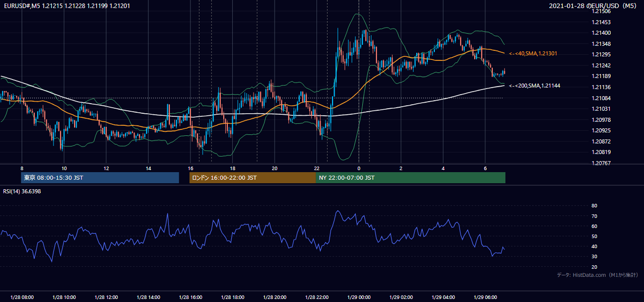Click the '1/29 02:00' bottom time label
644x302 pixels.
401,297
